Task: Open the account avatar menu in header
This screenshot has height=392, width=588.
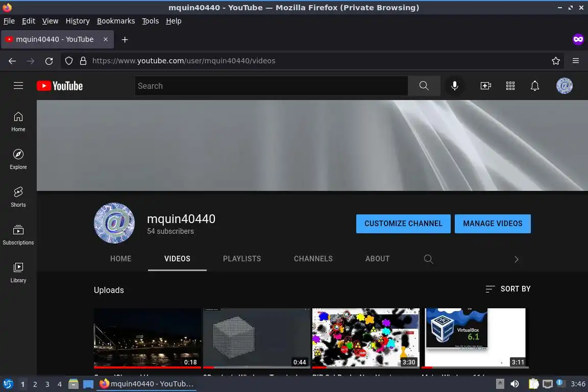Action: (x=564, y=86)
